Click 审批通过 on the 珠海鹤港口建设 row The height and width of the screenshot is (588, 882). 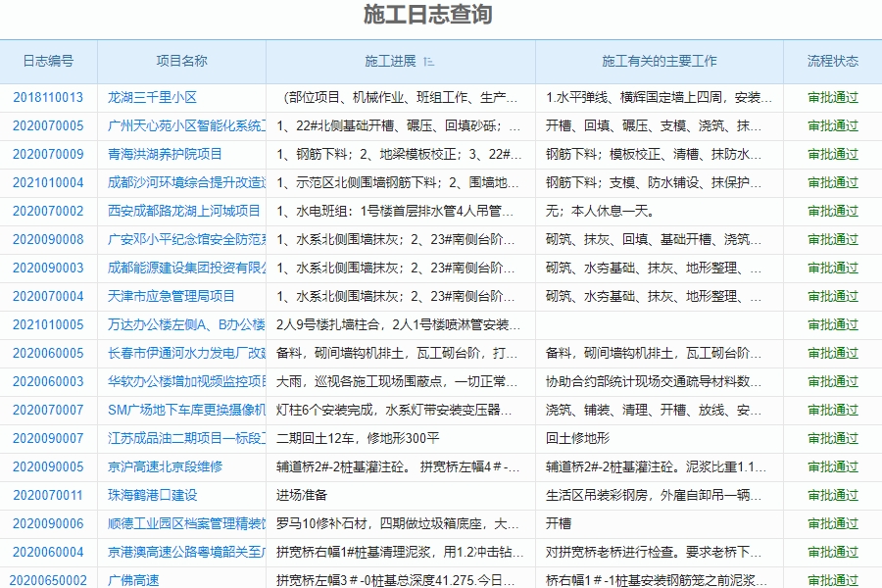831,496
